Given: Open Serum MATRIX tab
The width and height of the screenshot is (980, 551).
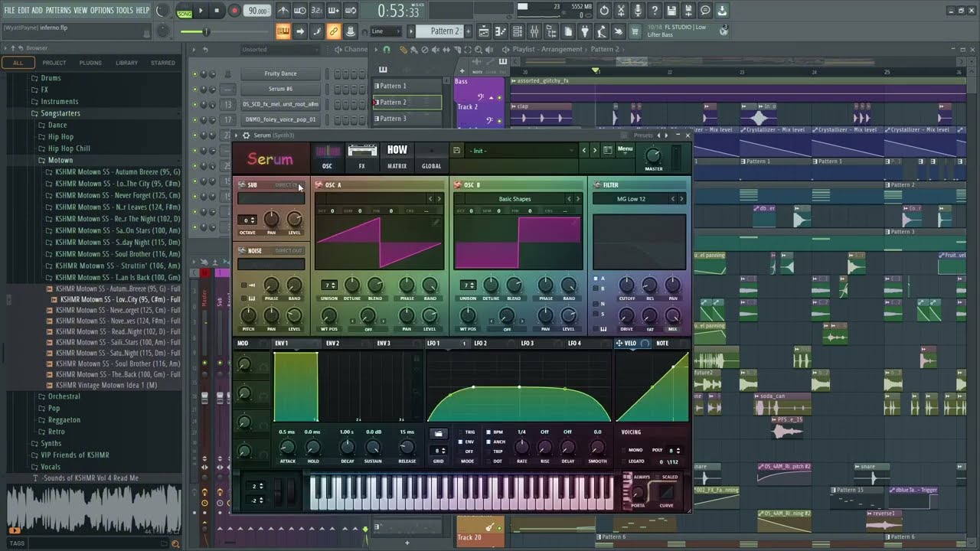Looking at the screenshot, I should pyautogui.click(x=397, y=157).
